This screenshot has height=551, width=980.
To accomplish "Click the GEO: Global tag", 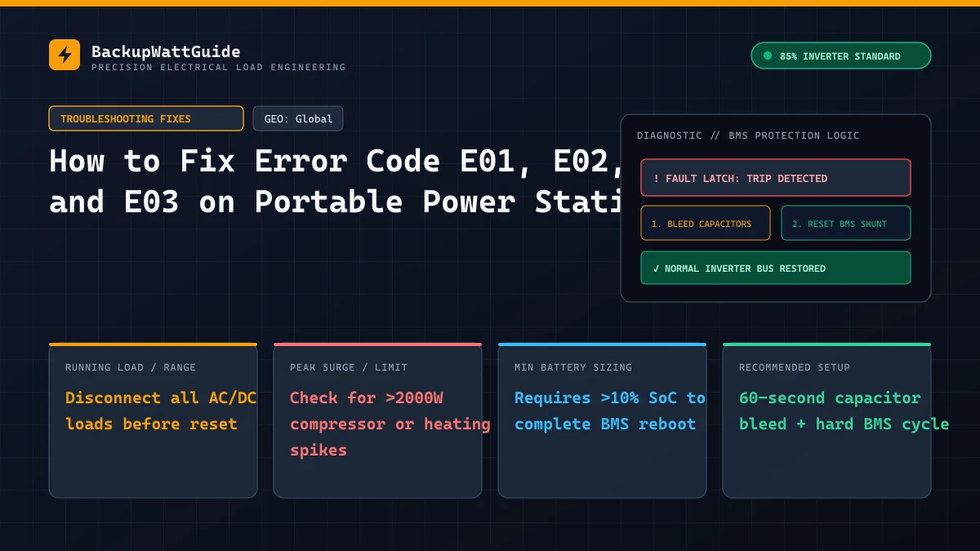I will [298, 118].
